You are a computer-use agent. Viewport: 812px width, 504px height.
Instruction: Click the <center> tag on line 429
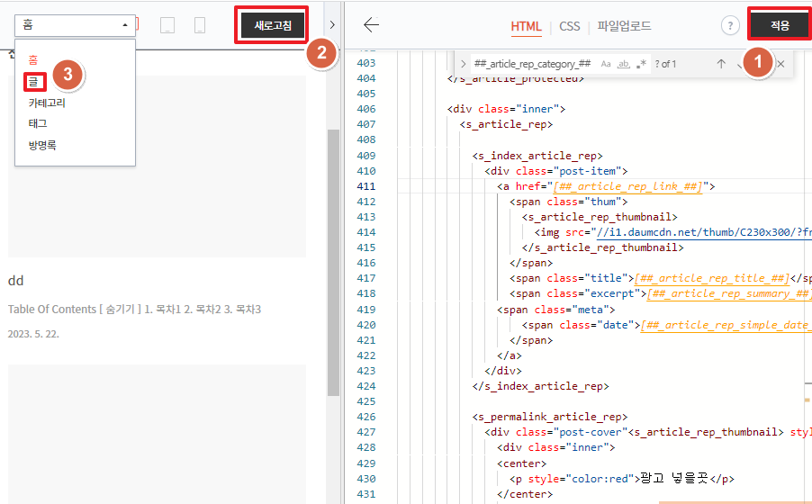pos(521,463)
